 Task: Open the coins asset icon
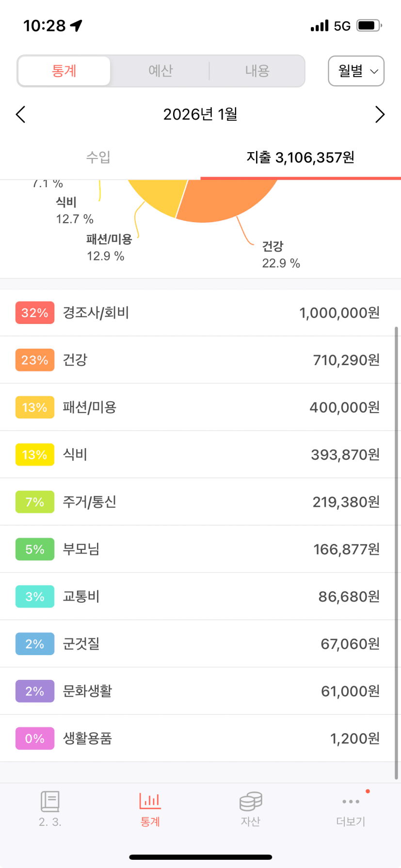(250, 802)
